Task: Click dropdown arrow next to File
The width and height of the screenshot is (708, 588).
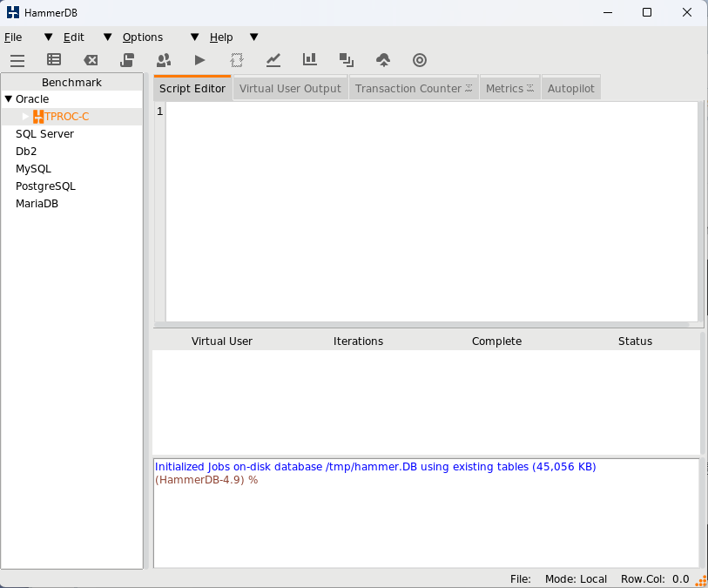Action: click(48, 37)
